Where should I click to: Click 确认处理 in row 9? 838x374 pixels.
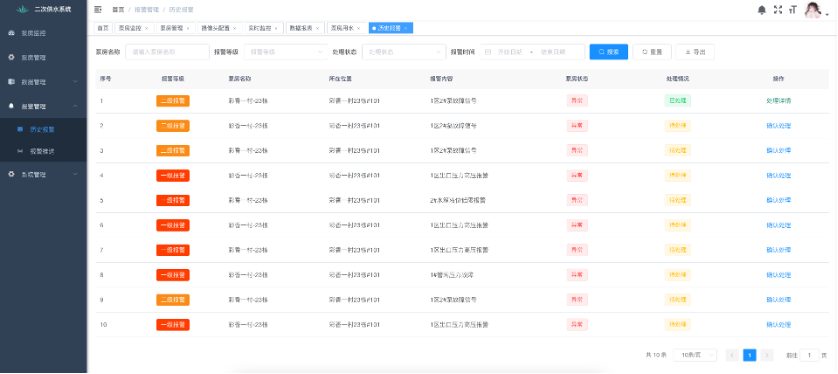click(x=778, y=300)
